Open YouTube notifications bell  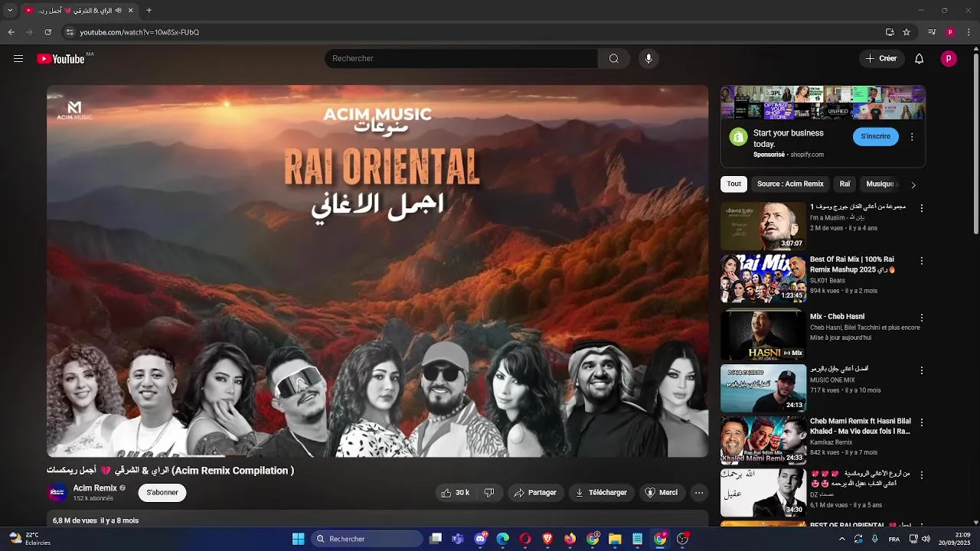click(x=920, y=59)
